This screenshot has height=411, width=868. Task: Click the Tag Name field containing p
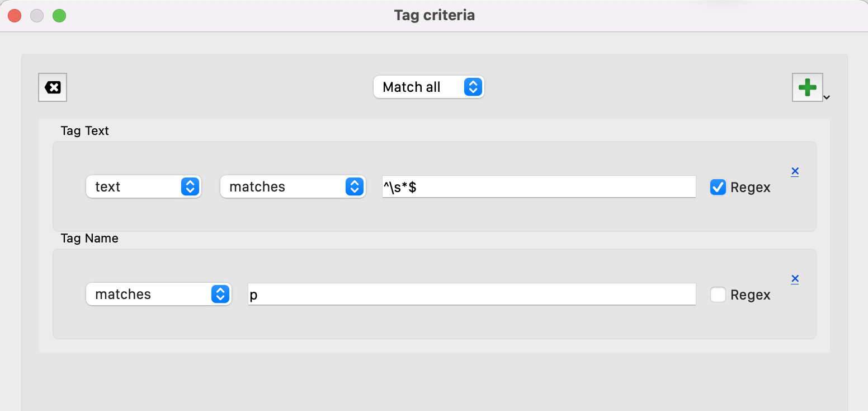click(x=471, y=294)
